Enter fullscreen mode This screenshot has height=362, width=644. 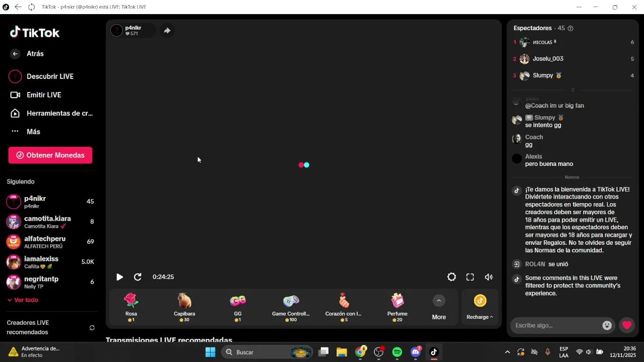click(470, 277)
